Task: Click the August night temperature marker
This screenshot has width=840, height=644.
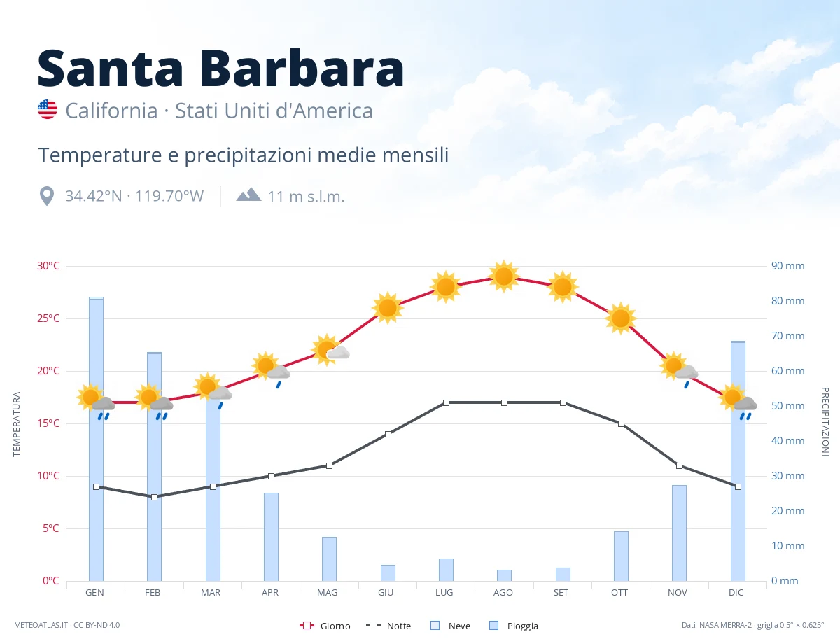Action: [x=504, y=402]
